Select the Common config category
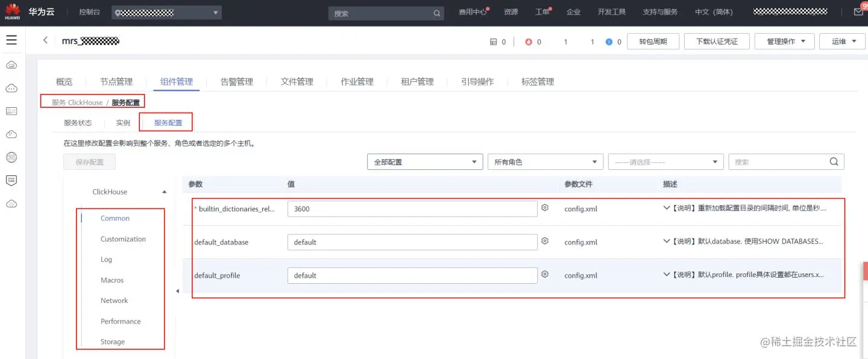 point(115,218)
